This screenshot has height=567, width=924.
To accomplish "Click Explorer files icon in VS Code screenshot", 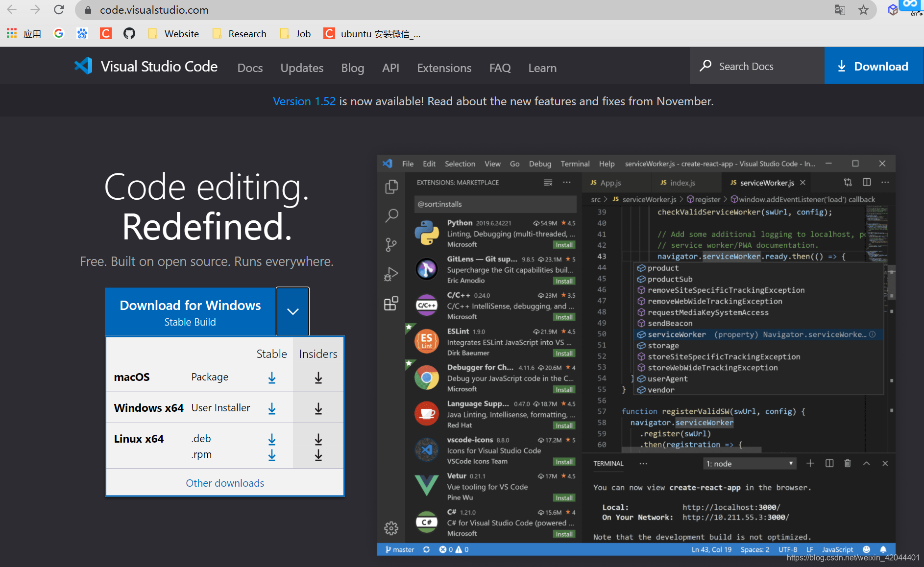I will pos(391,187).
